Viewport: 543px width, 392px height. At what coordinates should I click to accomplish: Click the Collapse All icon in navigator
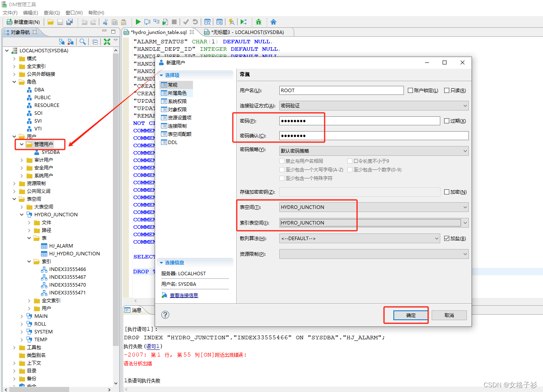pyautogui.click(x=95, y=42)
